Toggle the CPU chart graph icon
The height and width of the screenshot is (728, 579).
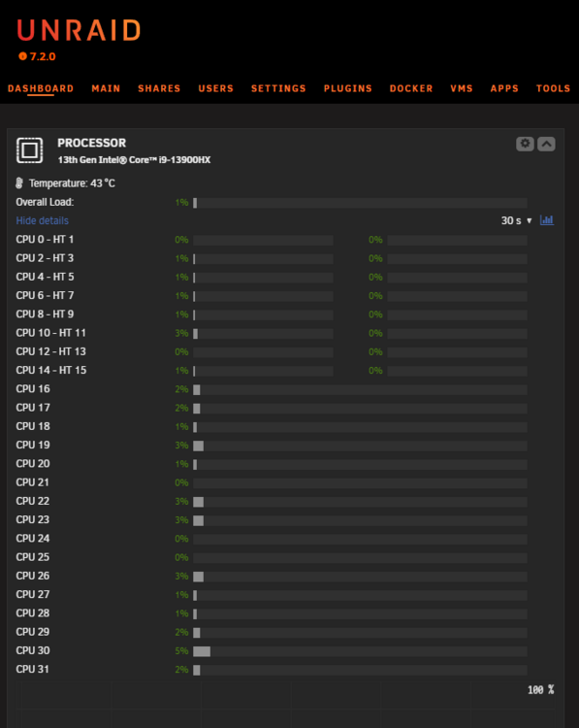click(x=547, y=220)
